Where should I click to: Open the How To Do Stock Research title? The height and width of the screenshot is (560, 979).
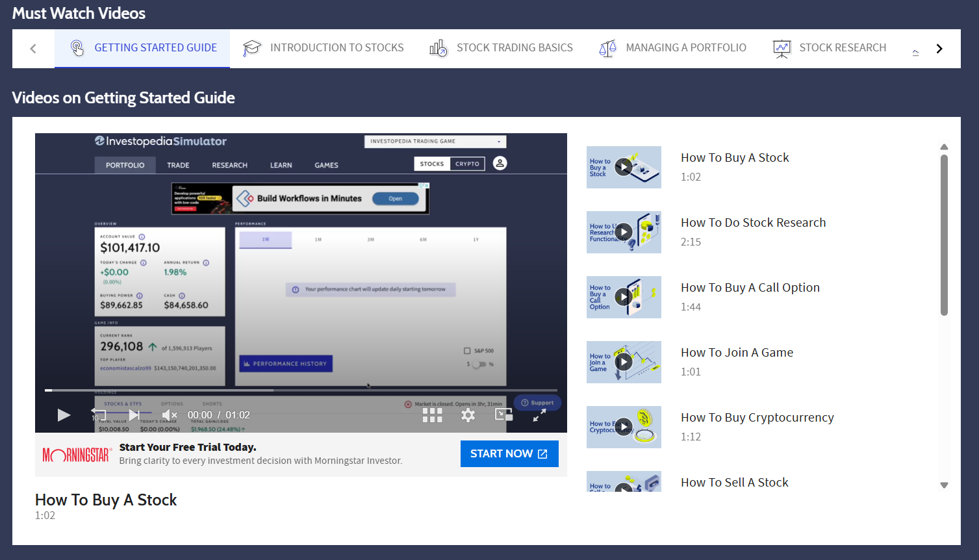pos(753,223)
